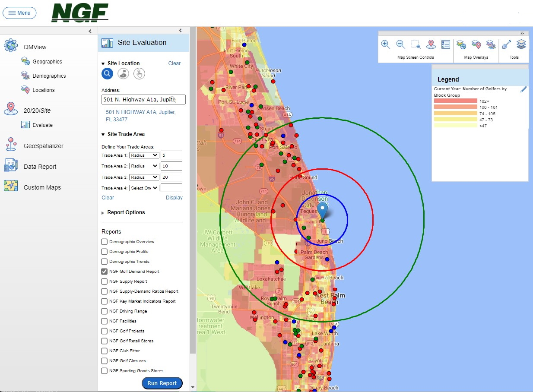The width and height of the screenshot is (533, 392).
Task: Select the click-on-map pointer location icon
Action: pos(139,74)
